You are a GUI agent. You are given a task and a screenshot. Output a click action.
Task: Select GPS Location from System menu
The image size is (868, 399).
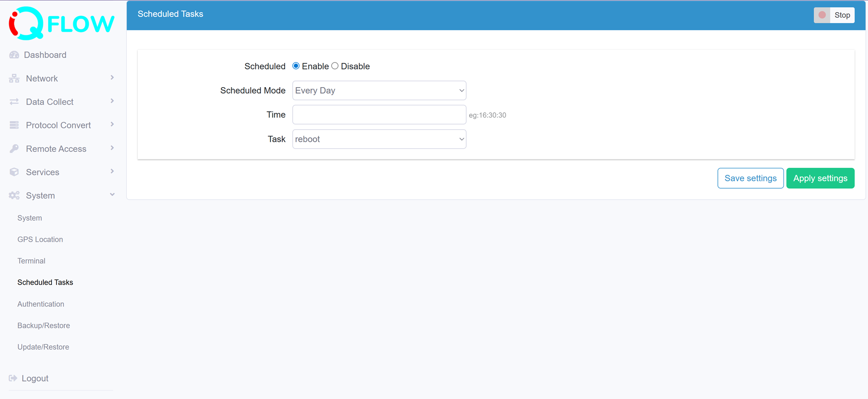pos(40,239)
